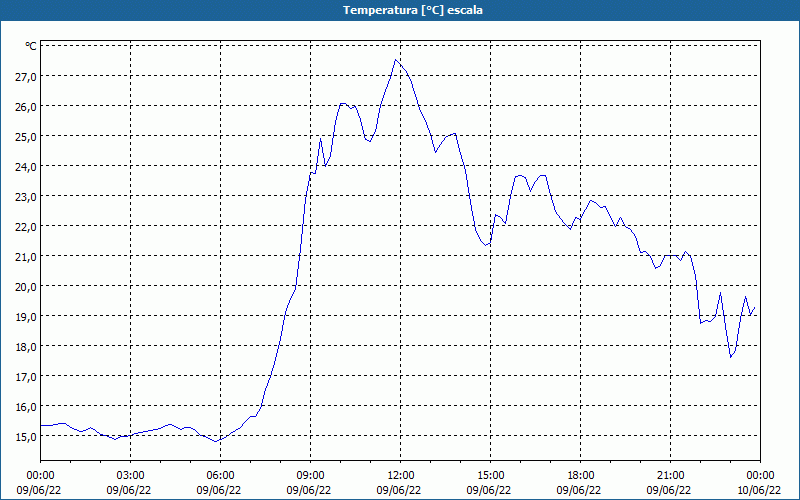Click the curve's lowest dip near 06:00
Viewport: 800px width, 500px height.
216,441
